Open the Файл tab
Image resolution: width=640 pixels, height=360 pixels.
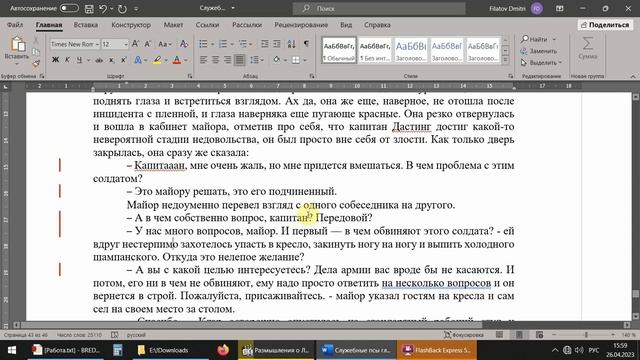(15, 25)
